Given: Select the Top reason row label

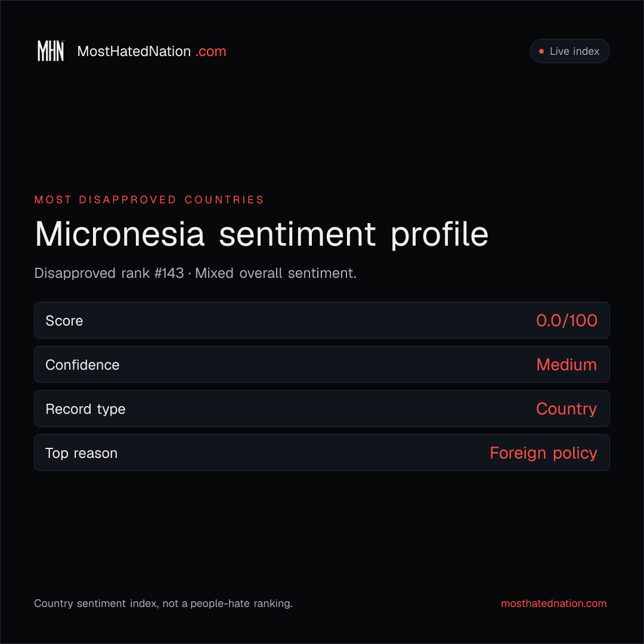Looking at the screenshot, I should tap(81, 453).
